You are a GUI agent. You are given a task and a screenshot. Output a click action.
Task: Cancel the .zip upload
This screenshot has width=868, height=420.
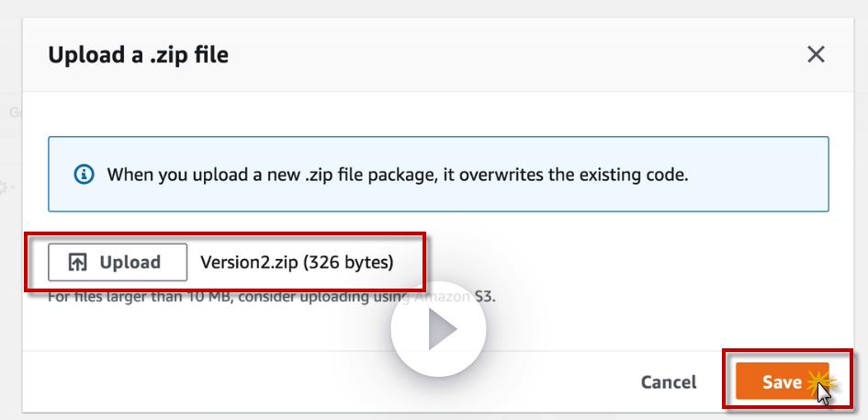point(668,381)
